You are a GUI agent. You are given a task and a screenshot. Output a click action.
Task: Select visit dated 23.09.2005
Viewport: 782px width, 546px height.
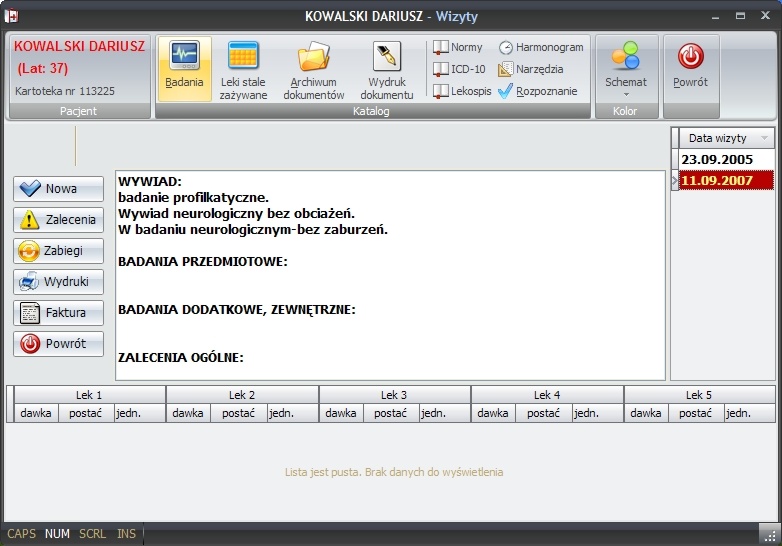(x=726, y=160)
